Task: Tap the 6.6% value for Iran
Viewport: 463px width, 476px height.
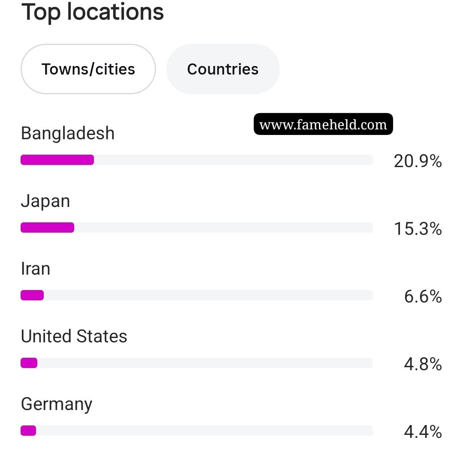Action: [423, 296]
